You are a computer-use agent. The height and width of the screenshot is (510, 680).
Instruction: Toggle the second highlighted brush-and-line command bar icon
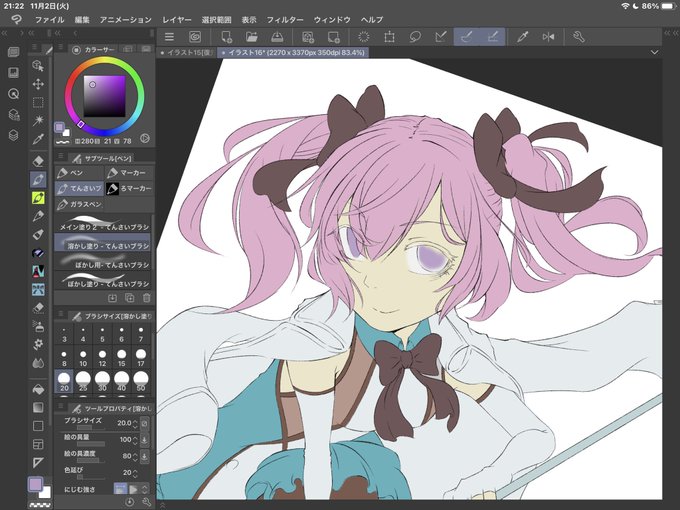coord(492,37)
